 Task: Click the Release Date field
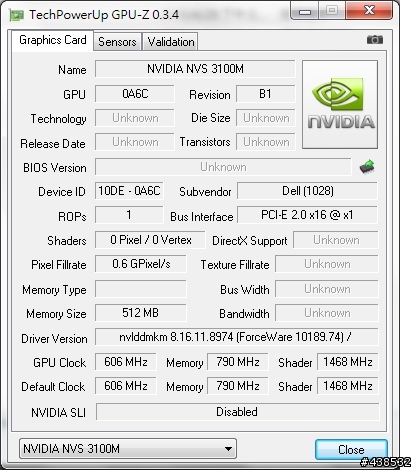pos(135,142)
